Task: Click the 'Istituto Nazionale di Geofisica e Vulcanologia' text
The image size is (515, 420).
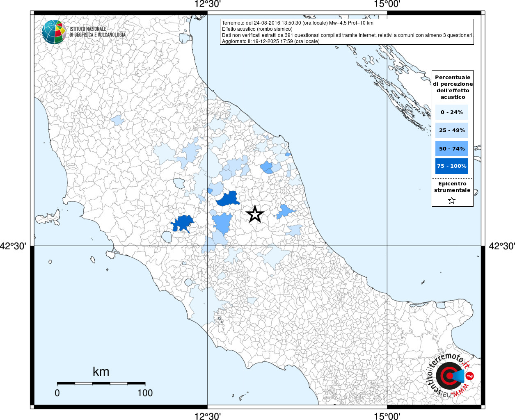Action: [97, 32]
